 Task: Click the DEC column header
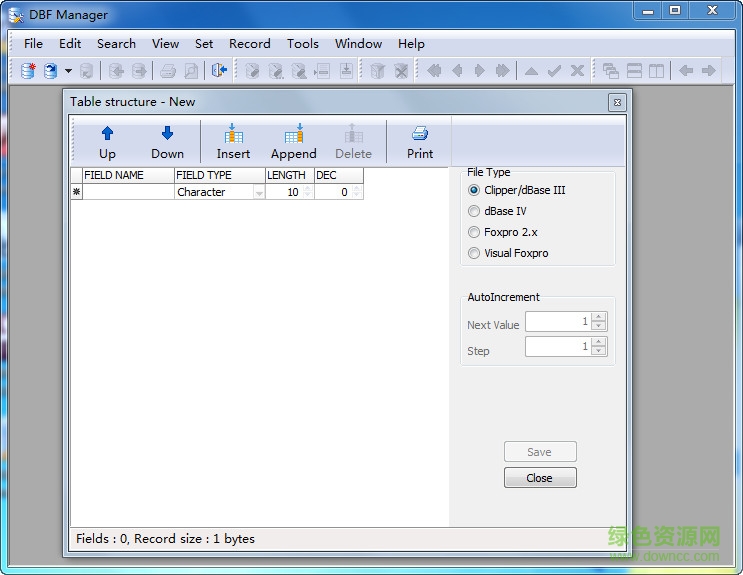tap(339, 175)
